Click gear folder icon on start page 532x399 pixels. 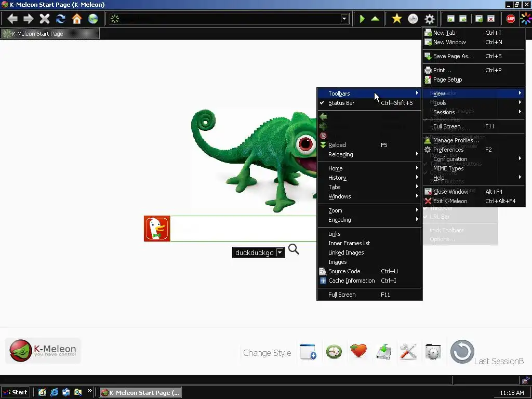click(x=433, y=352)
